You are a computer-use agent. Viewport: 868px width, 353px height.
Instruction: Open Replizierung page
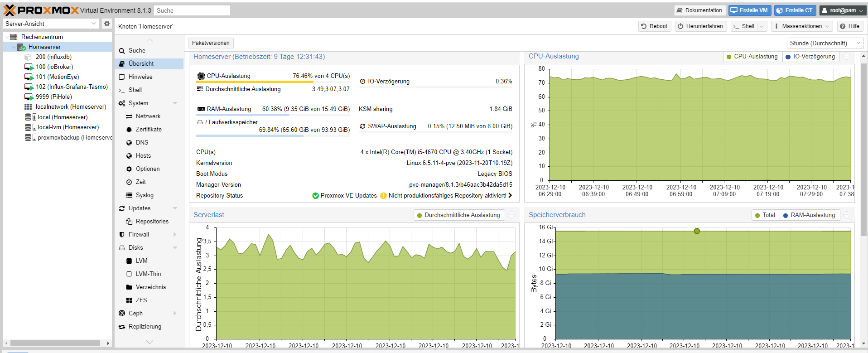[145, 326]
